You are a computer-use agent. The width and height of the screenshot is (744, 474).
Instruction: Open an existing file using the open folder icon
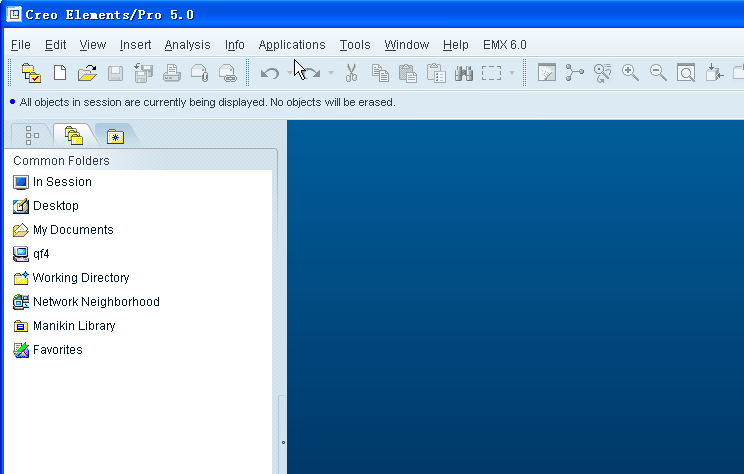point(87,73)
